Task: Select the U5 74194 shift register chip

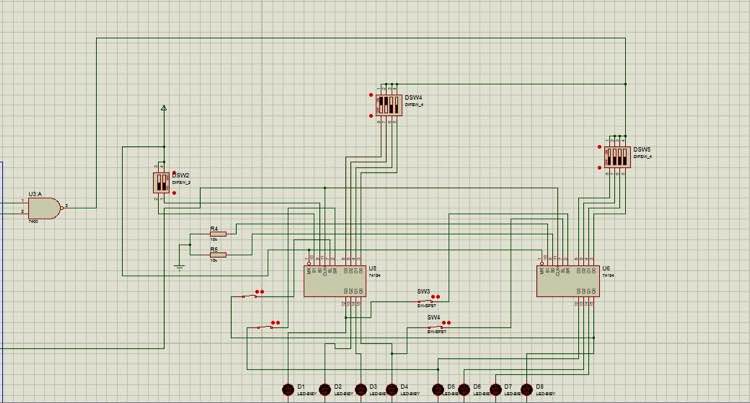Action: point(335,281)
